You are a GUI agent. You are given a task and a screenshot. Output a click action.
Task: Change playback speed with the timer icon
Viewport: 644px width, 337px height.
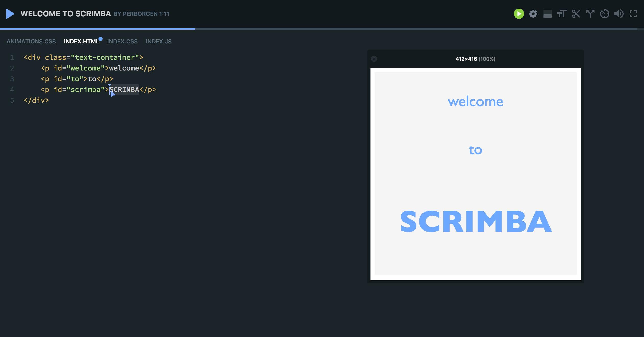[604, 14]
